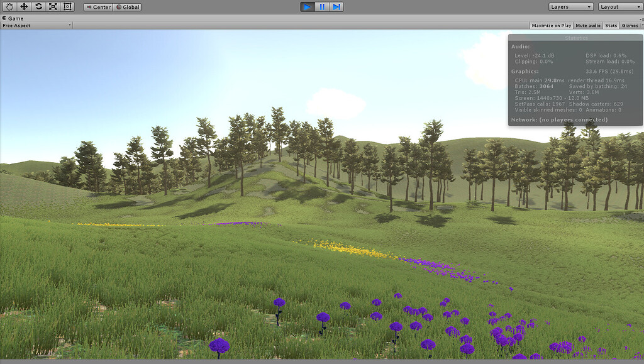Open the Gizmos menu
Screen dimensions: 644x364
click(630, 25)
